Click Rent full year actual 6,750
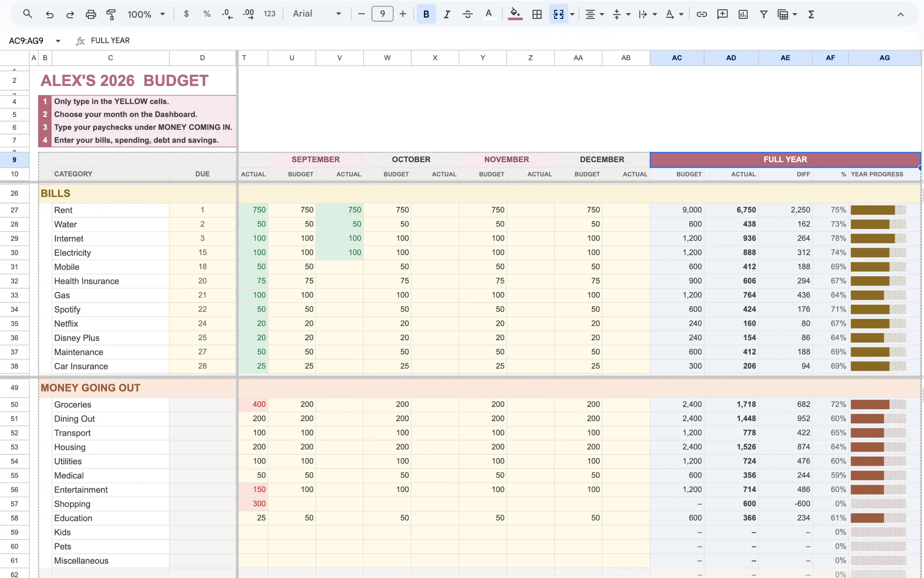The width and height of the screenshot is (924, 578). click(x=731, y=210)
